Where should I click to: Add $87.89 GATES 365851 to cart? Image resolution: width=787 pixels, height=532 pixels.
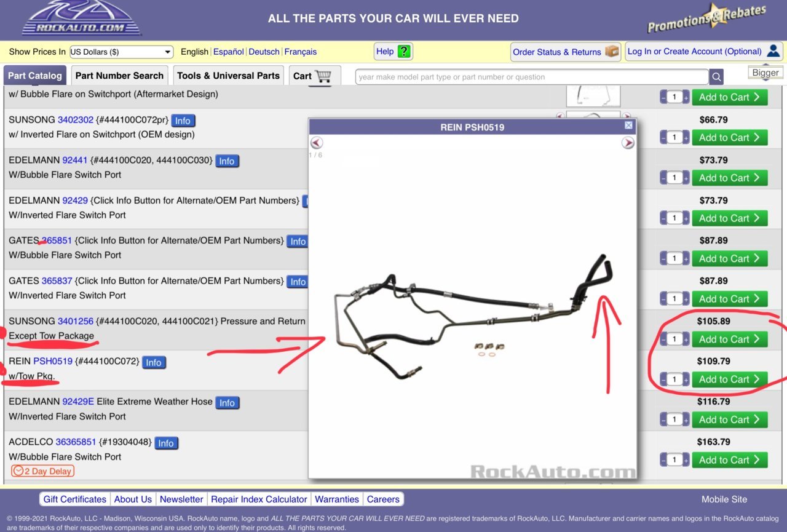click(730, 258)
